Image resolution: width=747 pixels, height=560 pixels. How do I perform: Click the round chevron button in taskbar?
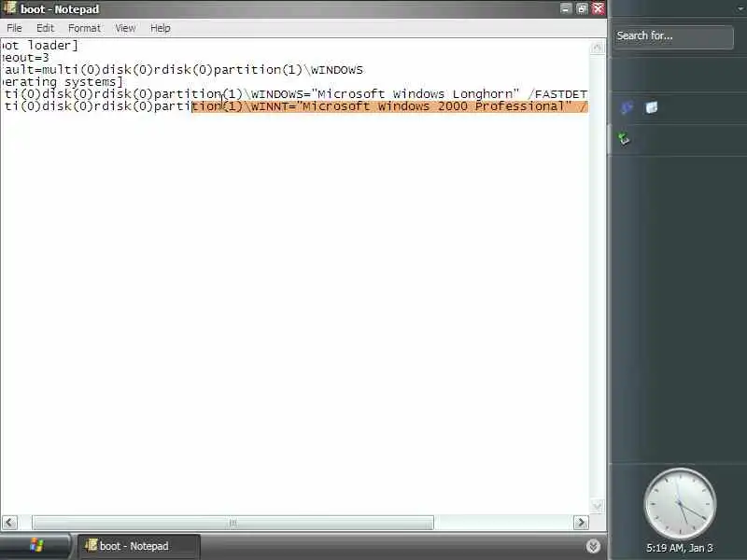593,546
